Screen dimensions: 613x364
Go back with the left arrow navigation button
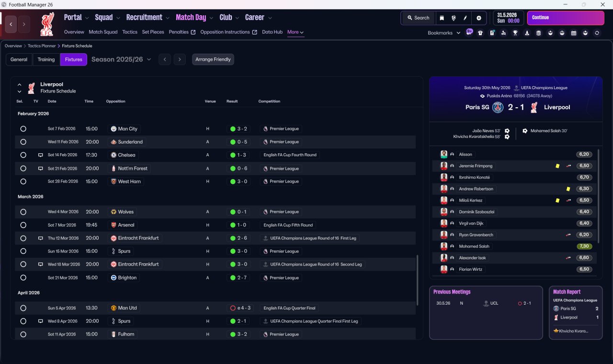pos(11,24)
